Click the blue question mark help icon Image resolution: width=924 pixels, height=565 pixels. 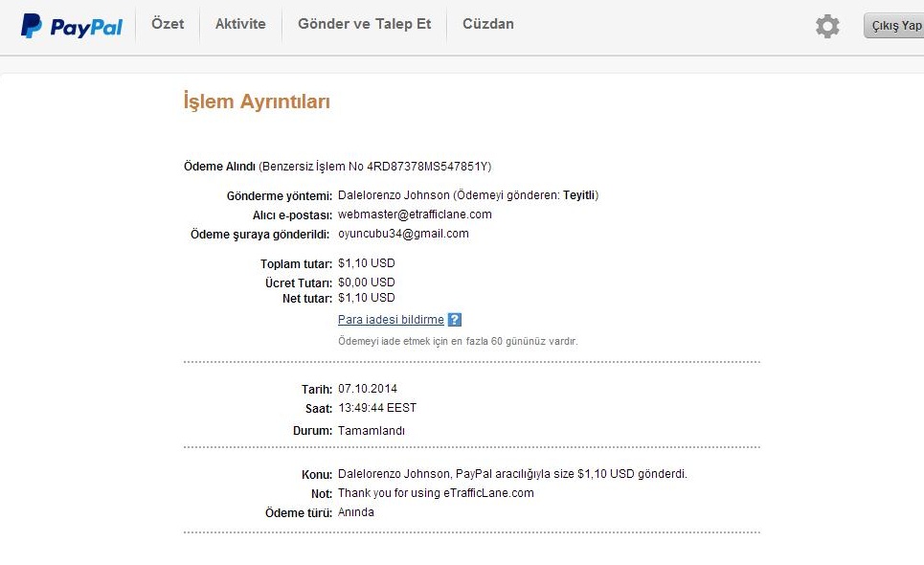[454, 319]
